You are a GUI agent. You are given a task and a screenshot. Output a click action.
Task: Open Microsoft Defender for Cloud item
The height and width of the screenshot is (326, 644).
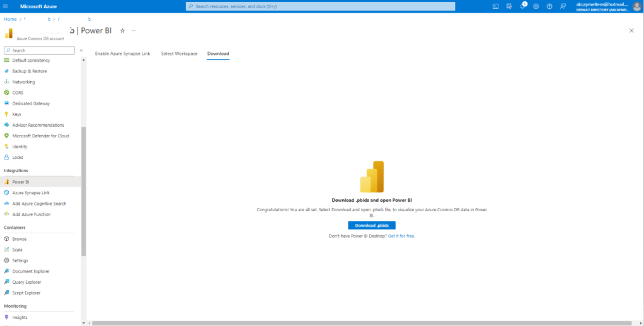tap(40, 136)
